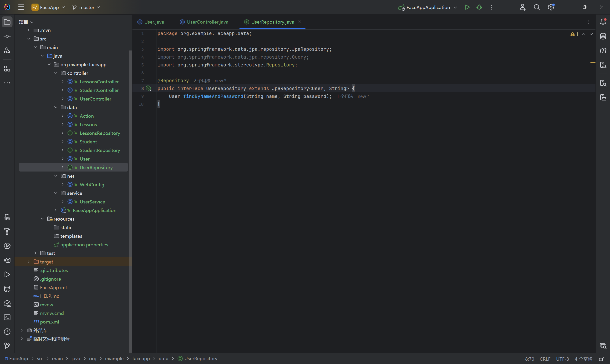Switch to the User.java tab
This screenshot has width=610, height=364.
pyautogui.click(x=154, y=22)
